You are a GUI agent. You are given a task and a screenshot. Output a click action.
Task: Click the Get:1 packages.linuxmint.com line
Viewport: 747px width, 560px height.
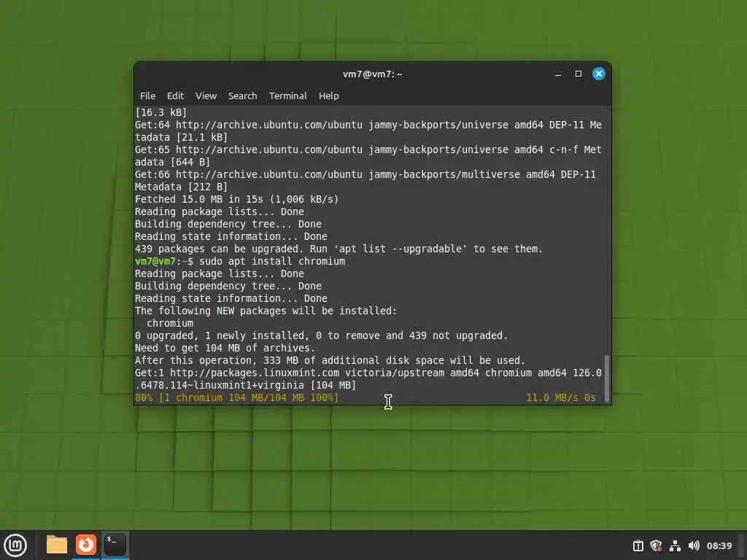tap(368, 373)
